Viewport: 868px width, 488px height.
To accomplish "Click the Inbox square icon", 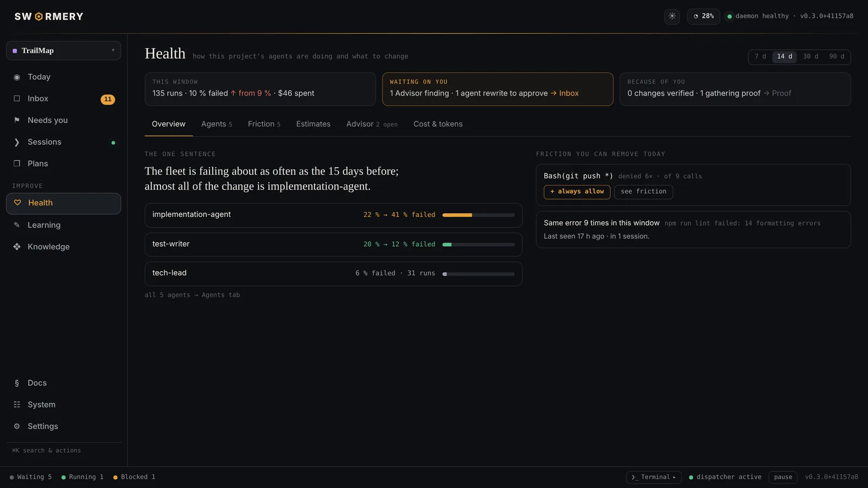I will pos(17,99).
